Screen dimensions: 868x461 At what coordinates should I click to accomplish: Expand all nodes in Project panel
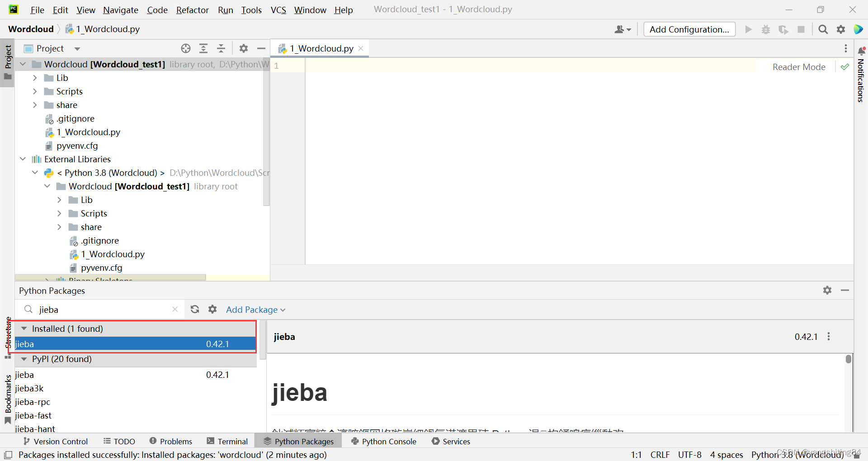(203, 48)
